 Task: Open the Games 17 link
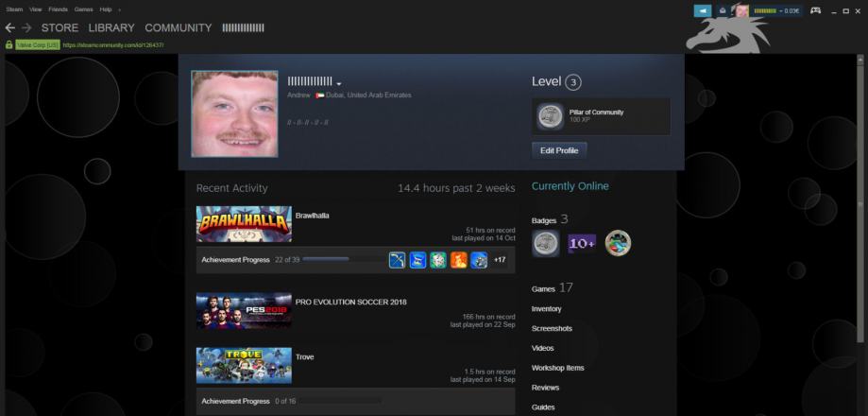[x=552, y=288]
